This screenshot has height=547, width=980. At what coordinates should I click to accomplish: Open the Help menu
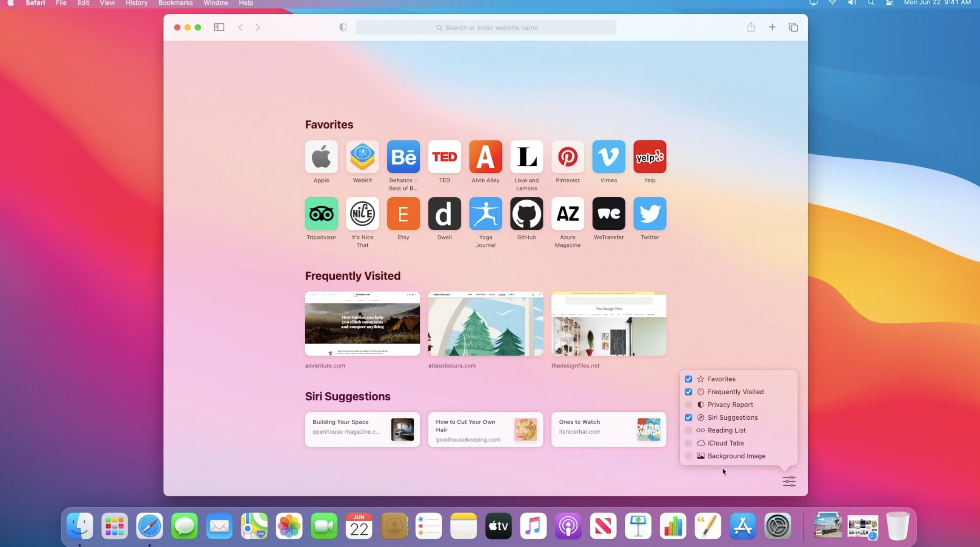pos(246,3)
